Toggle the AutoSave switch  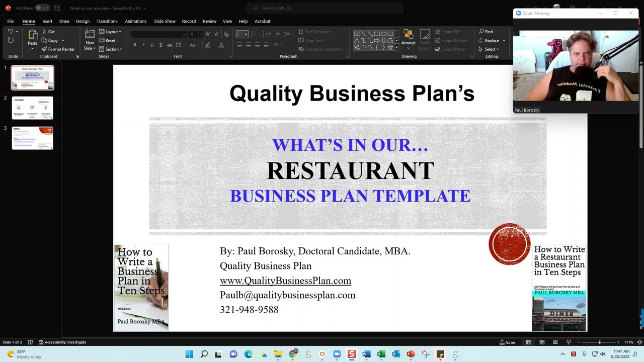(42, 8)
